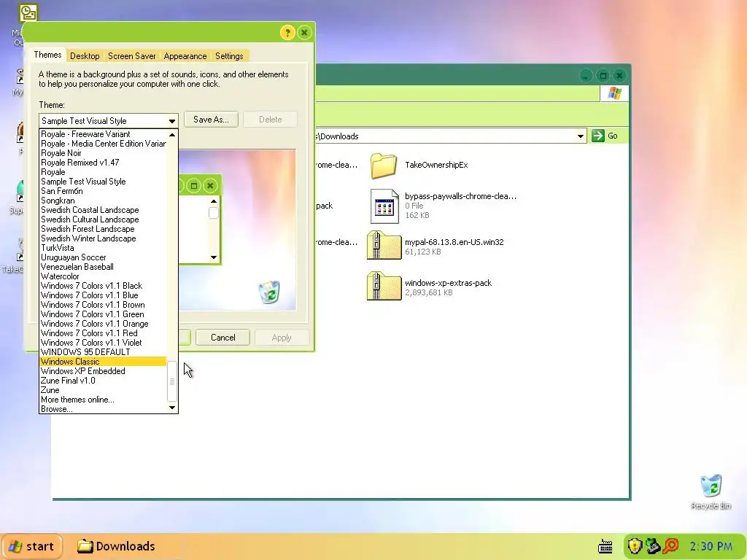The width and height of the screenshot is (747, 560).
Task: Click the clock showing 2:30 PM
Action: click(x=711, y=546)
